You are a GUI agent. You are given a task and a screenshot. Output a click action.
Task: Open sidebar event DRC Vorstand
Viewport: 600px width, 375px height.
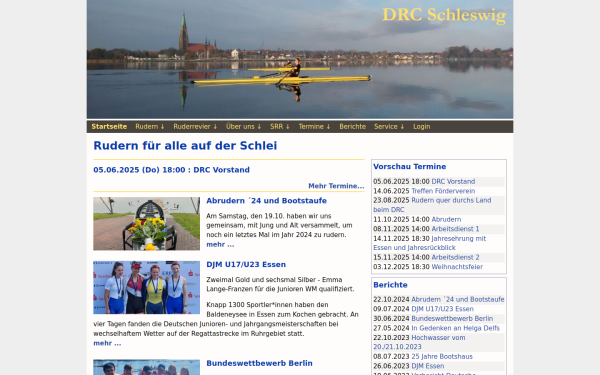pos(453,181)
